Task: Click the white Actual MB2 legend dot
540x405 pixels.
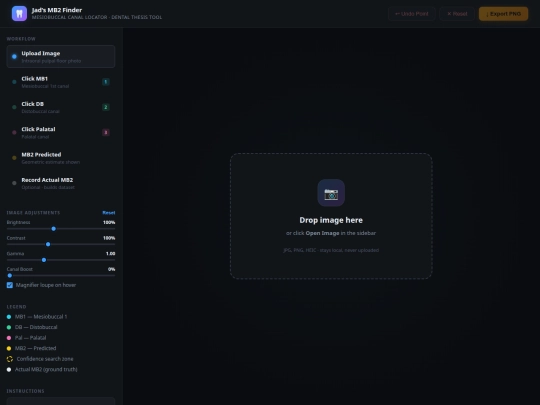Action: pos(9,370)
